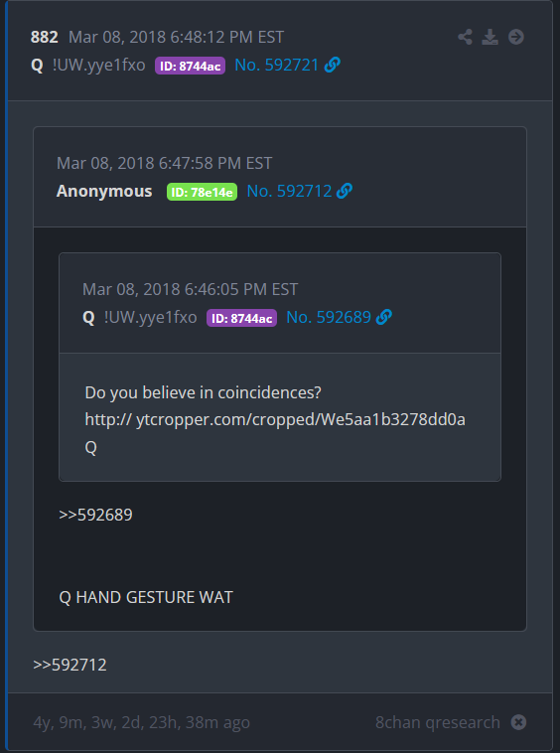The width and height of the screenshot is (560, 753).
Task: Select the green ID: 78e14e badge
Action: pos(202,192)
